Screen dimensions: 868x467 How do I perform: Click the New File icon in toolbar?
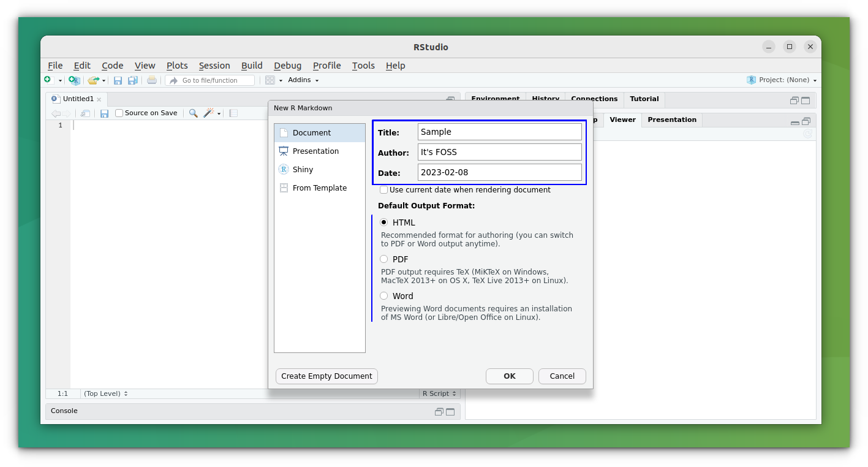(48, 80)
